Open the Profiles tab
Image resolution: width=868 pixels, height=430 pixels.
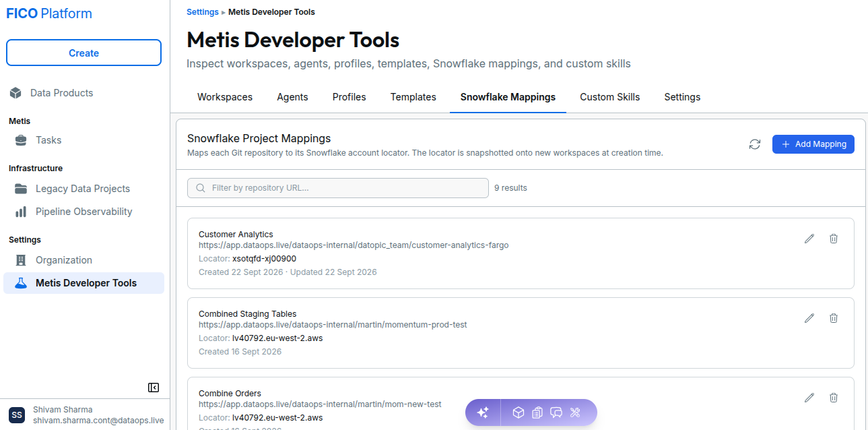point(349,97)
